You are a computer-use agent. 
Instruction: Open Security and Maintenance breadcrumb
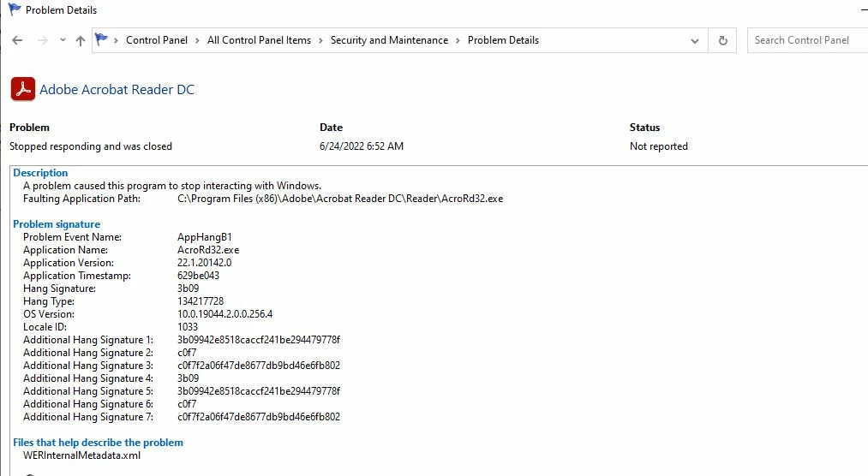tap(389, 40)
